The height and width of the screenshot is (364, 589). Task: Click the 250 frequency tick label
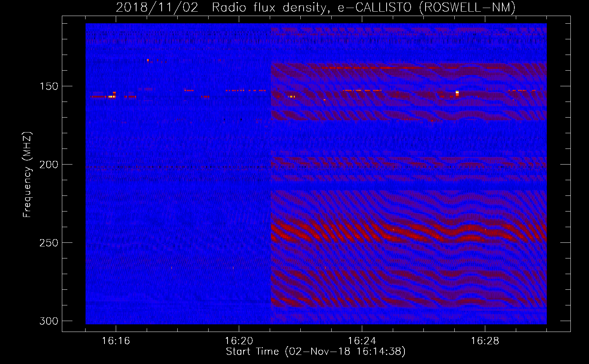(49, 243)
